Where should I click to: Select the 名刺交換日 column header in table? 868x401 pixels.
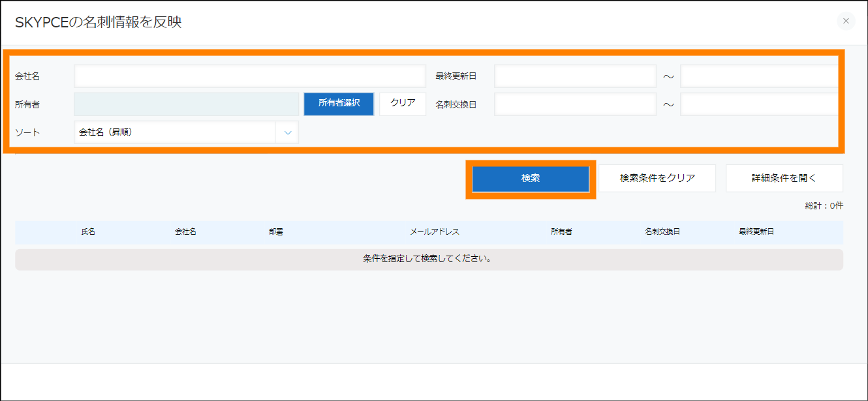coord(662,232)
